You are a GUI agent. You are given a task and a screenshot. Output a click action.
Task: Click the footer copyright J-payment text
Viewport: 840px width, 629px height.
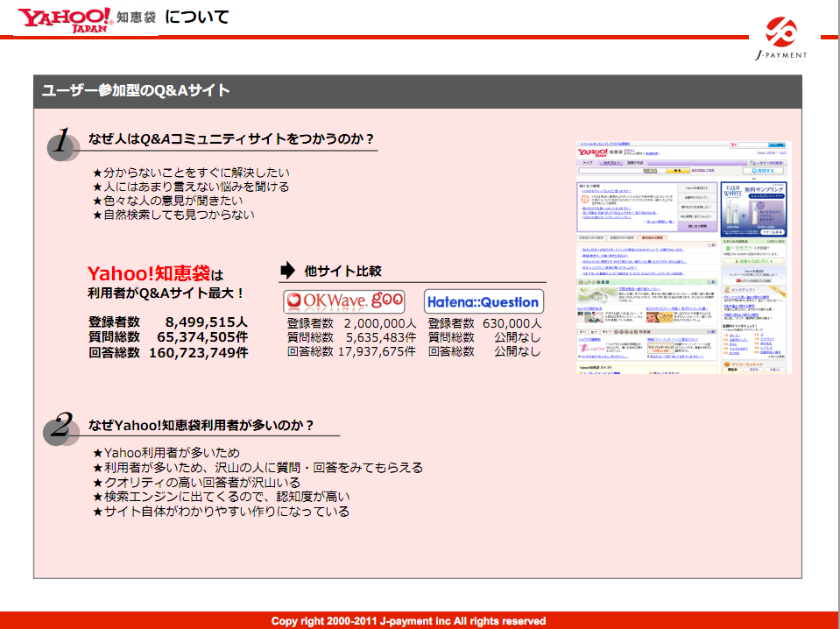(x=408, y=621)
